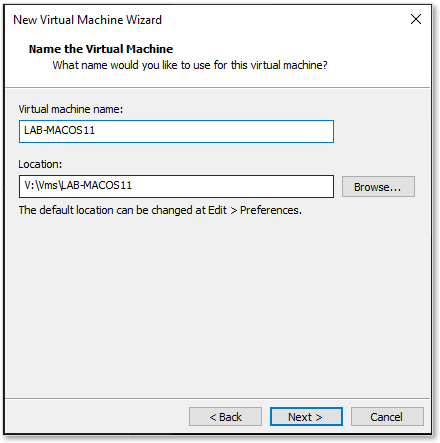Place the cursor in the LAB-MACOS11 name text
The image size is (440, 443).
coord(59,130)
